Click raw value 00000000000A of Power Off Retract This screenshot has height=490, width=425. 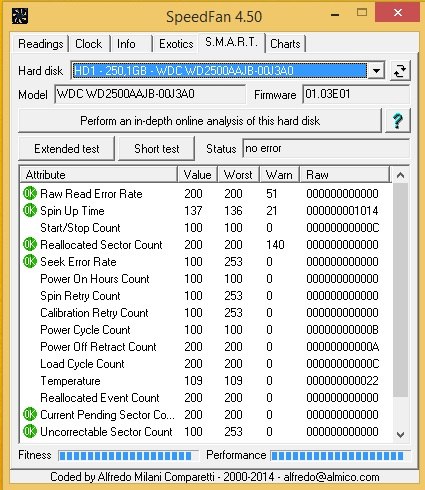[343, 347]
